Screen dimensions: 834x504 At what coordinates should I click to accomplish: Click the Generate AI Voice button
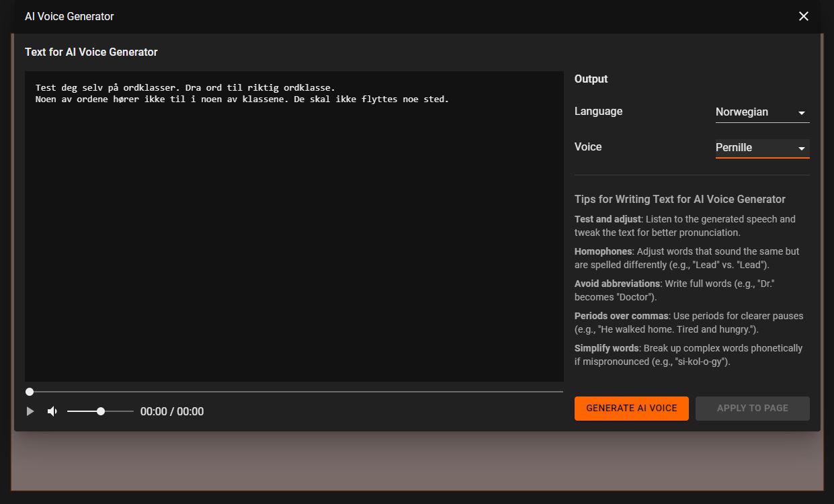pos(631,408)
